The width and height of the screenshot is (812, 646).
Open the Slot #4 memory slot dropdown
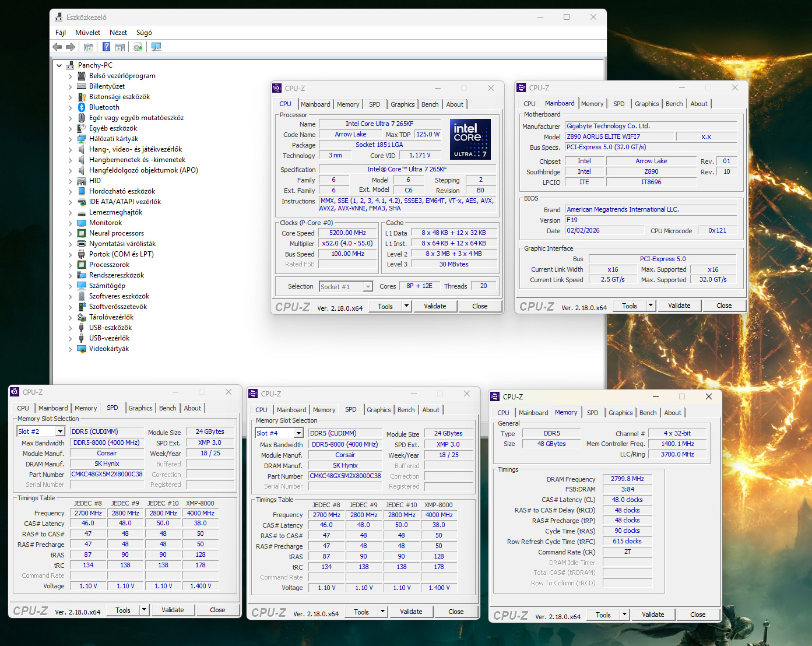(298, 433)
